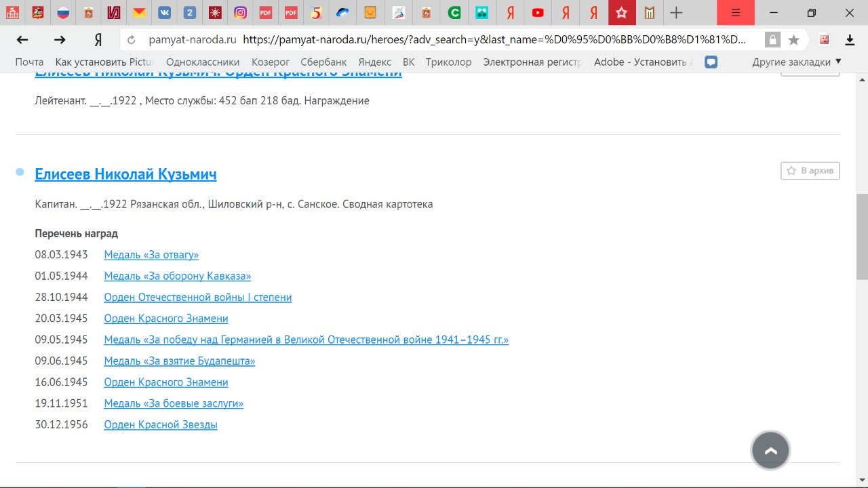The height and width of the screenshot is (488, 868).
Task: Open the 'Медаль «За отвагу»' award link
Action: coord(151,255)
